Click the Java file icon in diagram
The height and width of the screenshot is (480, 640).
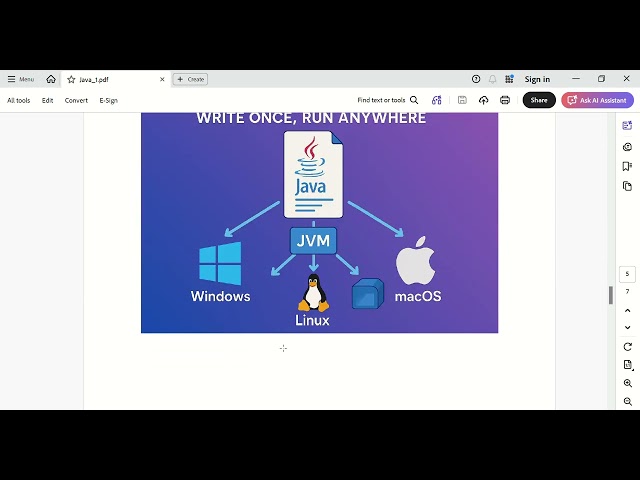(313, 174)
